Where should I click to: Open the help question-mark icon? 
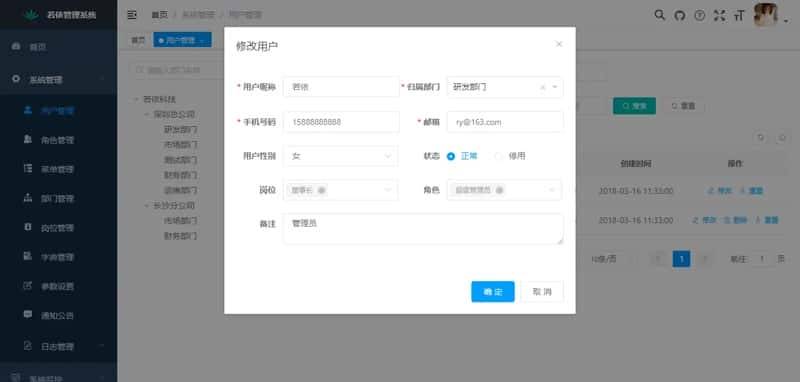700,15
